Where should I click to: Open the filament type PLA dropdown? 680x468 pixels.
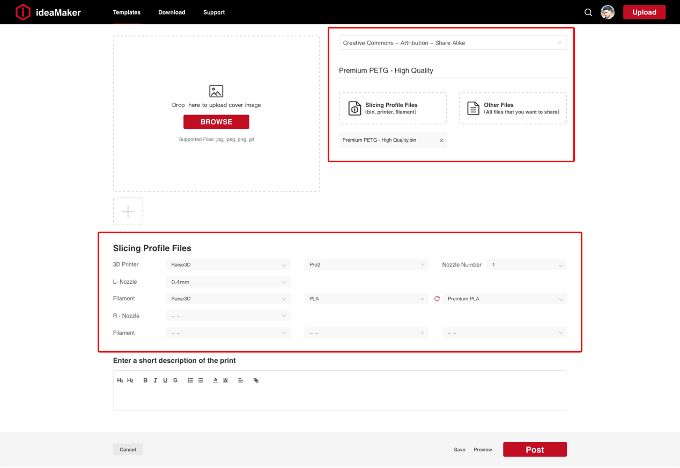[366, 299]
